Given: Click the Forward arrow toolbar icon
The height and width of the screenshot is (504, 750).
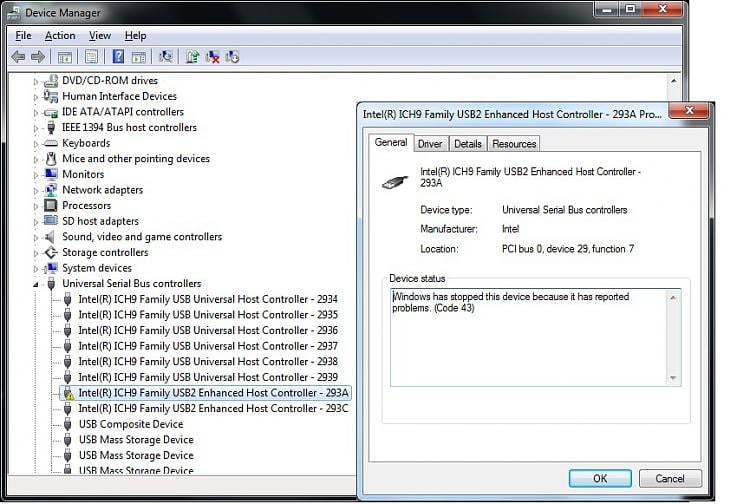Looking at the screenshot, I should click(38, 57).
